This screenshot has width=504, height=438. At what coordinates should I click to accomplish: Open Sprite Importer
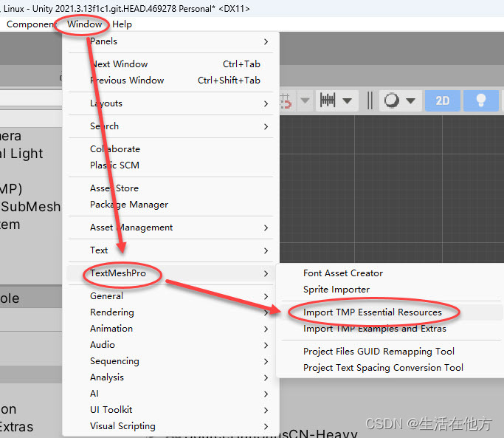[x=390, y=290]
